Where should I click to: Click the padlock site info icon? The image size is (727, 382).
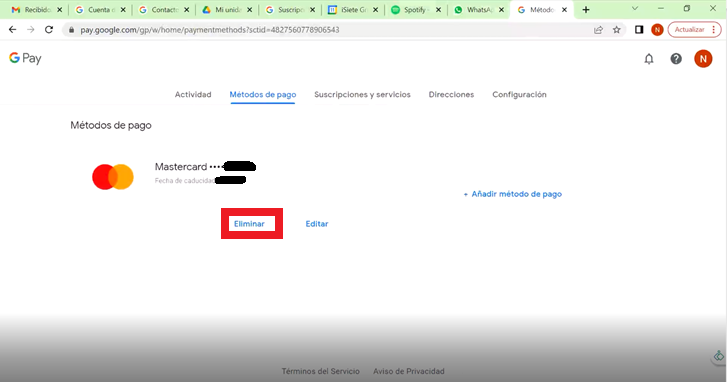point(71,30)
